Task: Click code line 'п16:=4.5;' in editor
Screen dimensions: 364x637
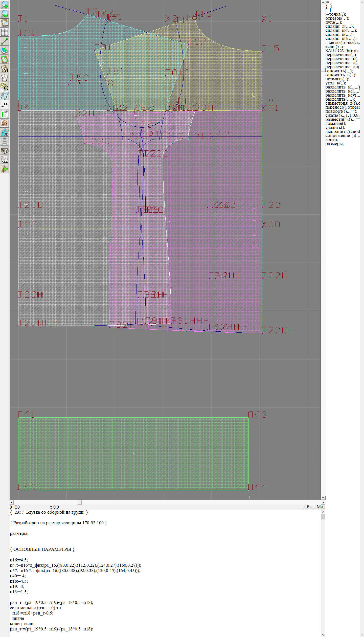Action: click(19, 560)
